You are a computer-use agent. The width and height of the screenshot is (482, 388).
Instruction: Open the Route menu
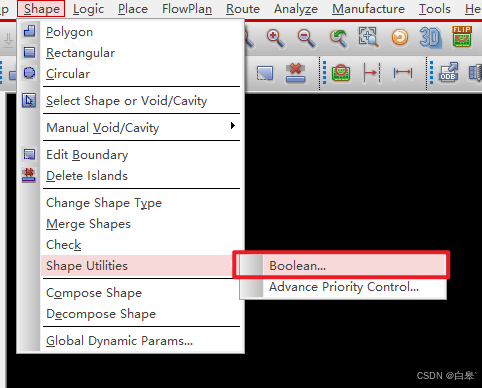(243, 9)
